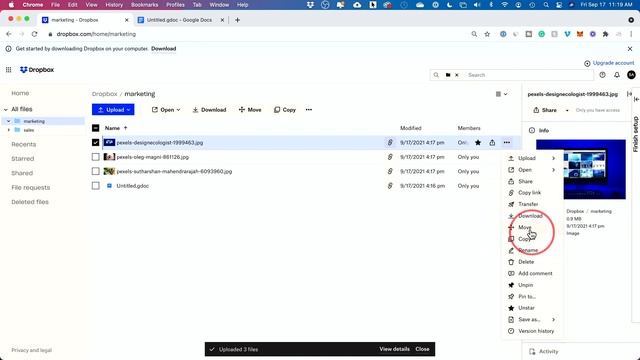
Task: Click the search magnifier icon in Dropbox
Action: (x=436, y=75)
